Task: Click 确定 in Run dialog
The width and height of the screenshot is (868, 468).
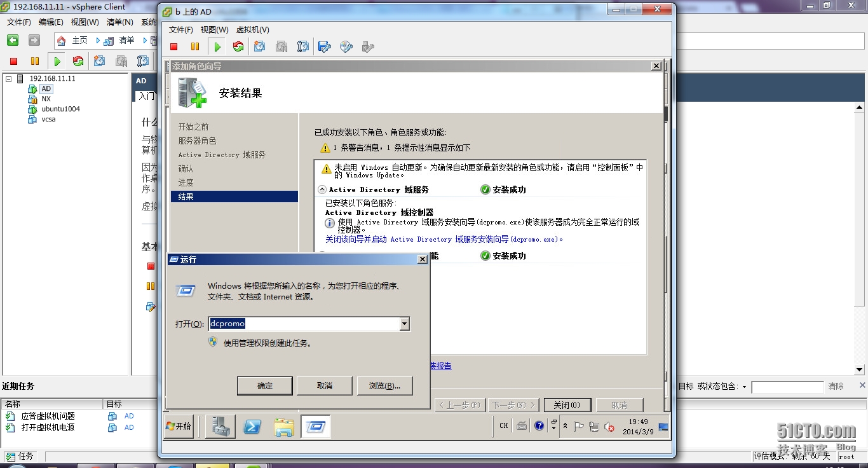Action: click(265, 385)
